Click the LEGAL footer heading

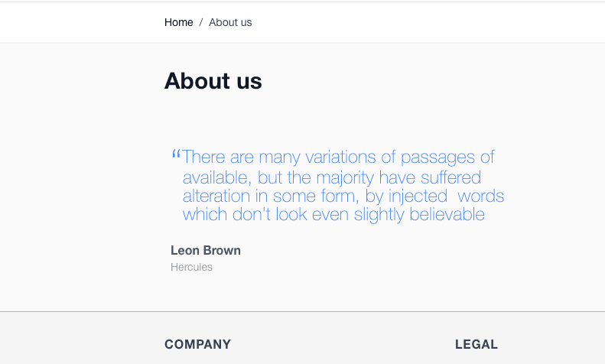point(477,344)
